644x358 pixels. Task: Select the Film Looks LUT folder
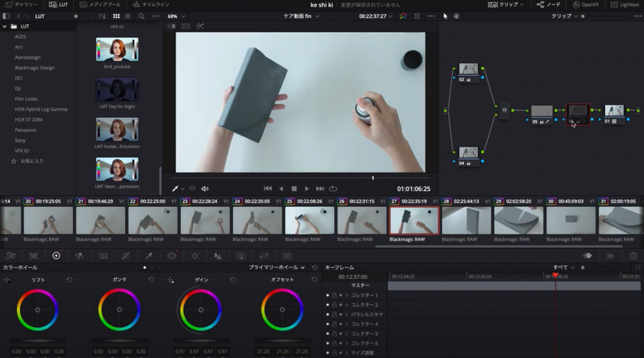pos(26,99)
